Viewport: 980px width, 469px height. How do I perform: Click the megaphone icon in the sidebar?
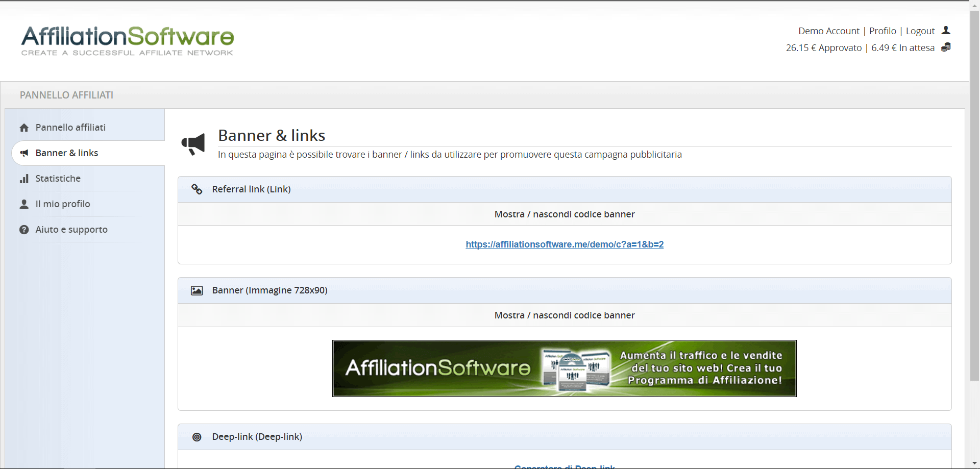click(24, 153)
